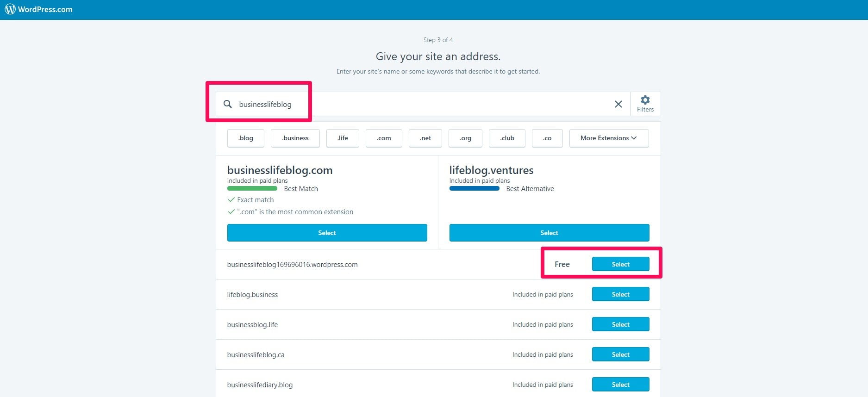868x397 pixels.
Task: Clear the domain search with X icon
Action: (618, 104)
